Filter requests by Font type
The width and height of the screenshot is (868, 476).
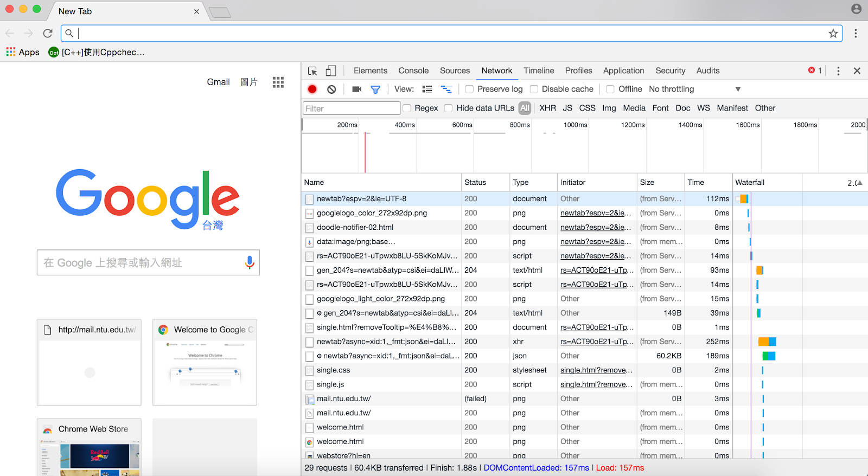[660, 108]
